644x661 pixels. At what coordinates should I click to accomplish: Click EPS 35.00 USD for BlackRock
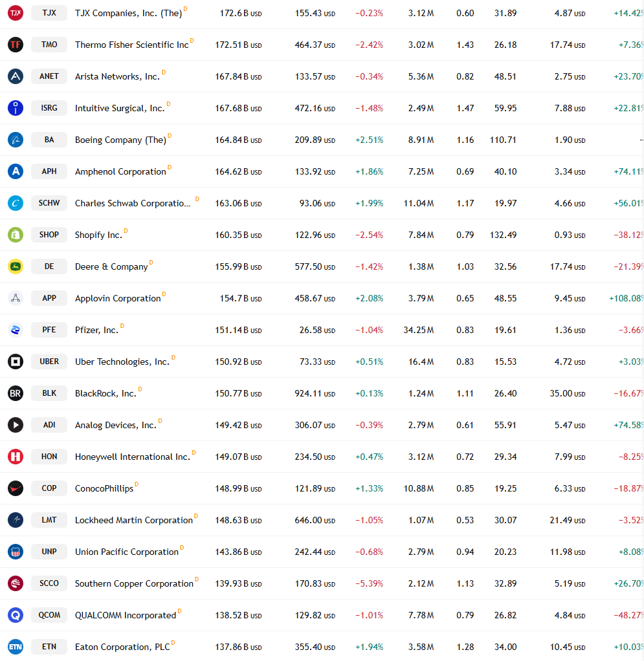point(567,393)
